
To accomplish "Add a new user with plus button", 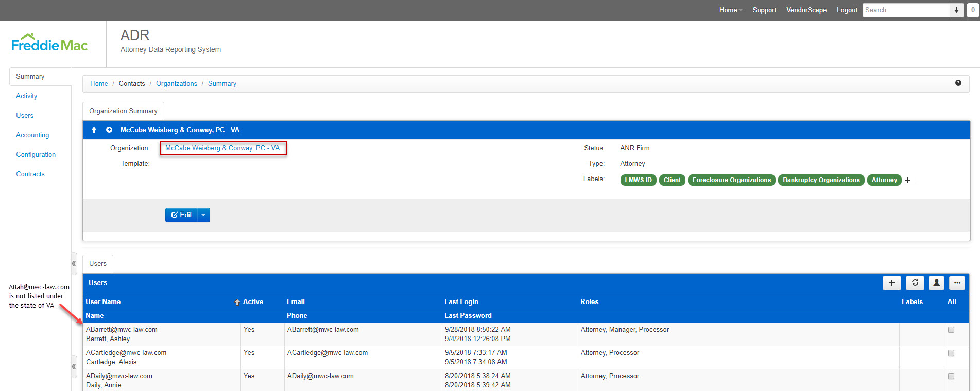I will [892, 283].
